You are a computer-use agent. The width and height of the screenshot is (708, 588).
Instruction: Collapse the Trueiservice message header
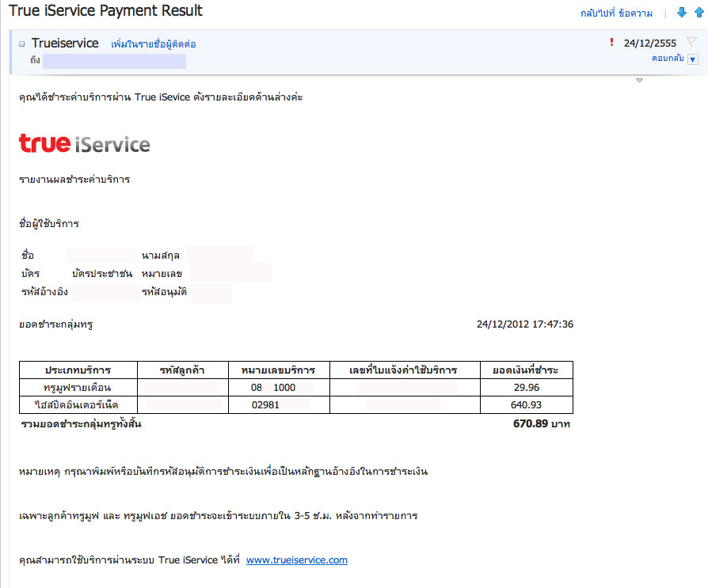point(21,44)
